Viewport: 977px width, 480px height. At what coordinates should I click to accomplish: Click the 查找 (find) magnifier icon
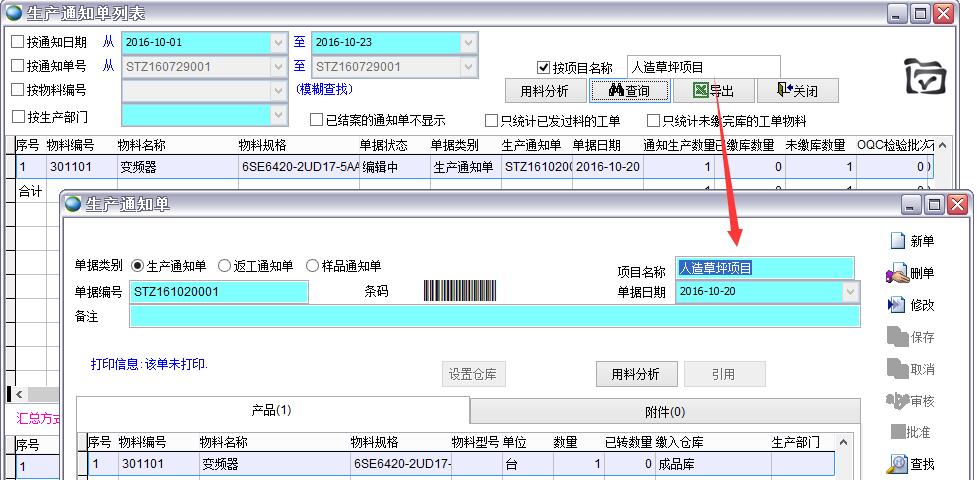pos(897,464)
